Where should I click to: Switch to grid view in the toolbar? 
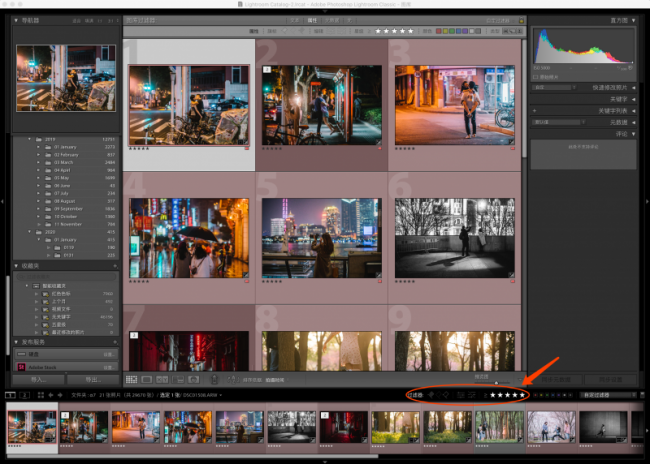(x=131, y=379)
